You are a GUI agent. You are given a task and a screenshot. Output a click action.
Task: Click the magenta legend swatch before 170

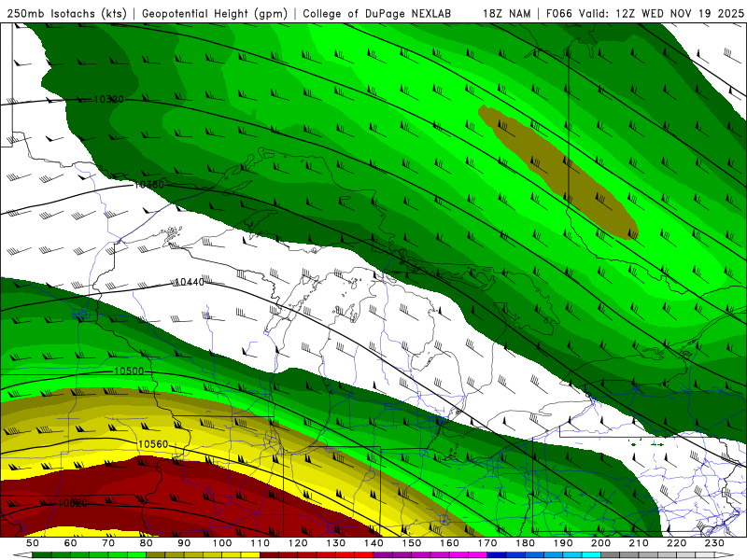click(477, 555)
